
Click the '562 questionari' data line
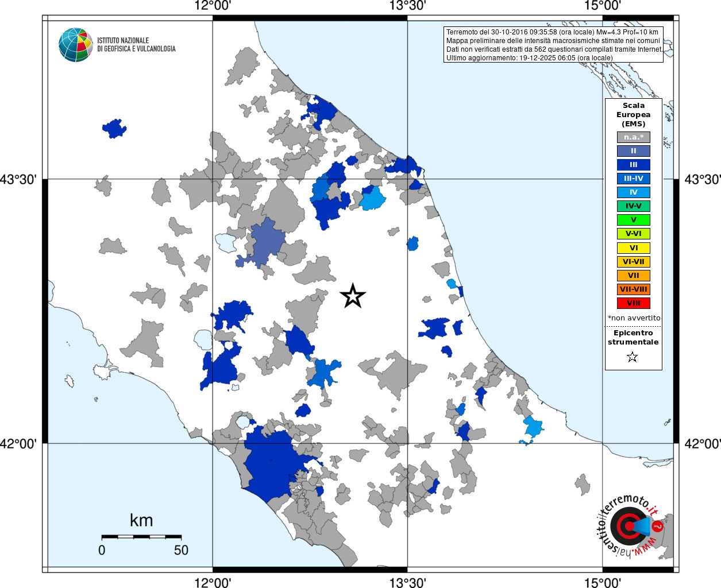[x=554, y=49]
